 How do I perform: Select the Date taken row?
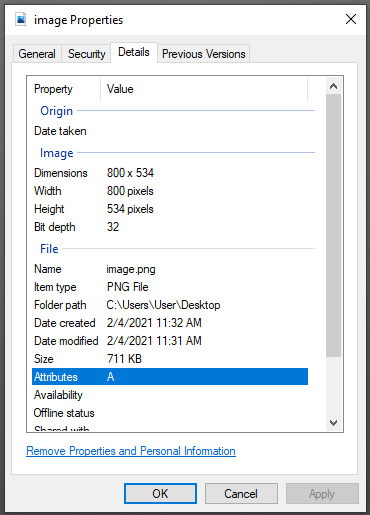[x=170, y=131]
